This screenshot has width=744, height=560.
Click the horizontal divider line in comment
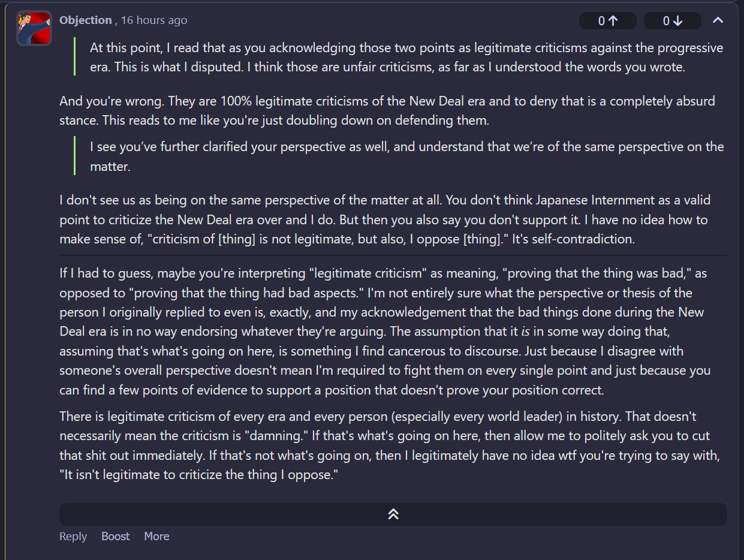[393, 256]
